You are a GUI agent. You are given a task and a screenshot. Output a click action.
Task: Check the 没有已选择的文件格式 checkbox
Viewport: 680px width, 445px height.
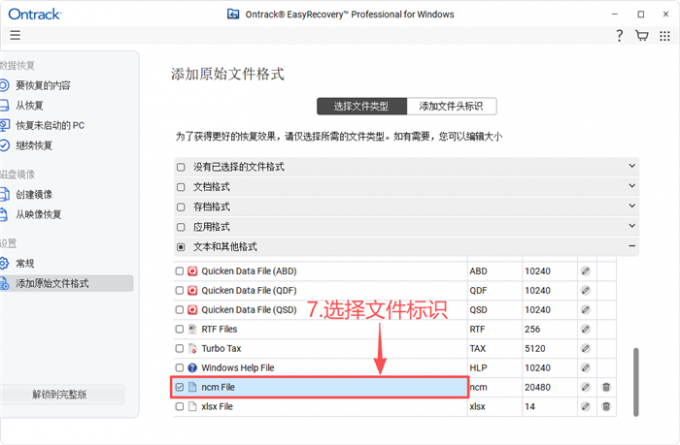click(x=181, y=167)
